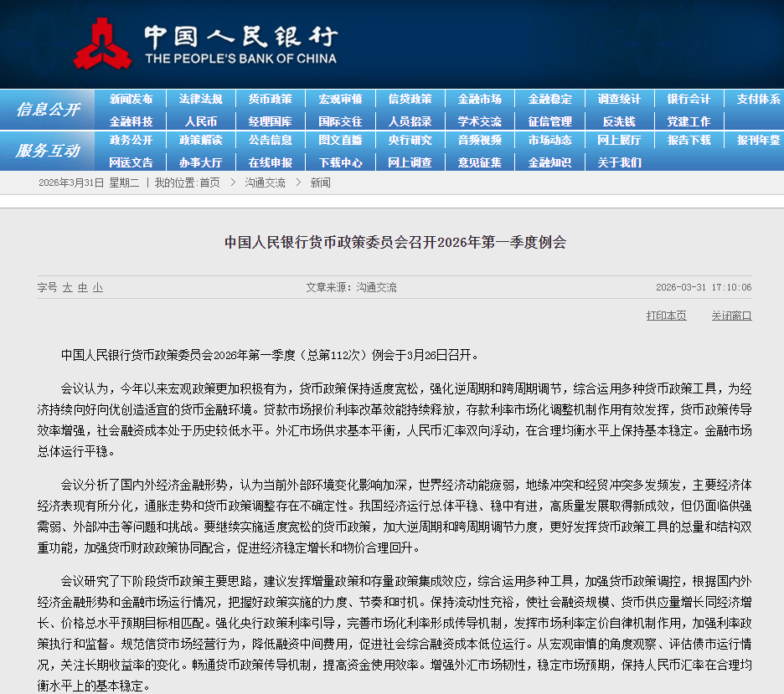The height and width of the screenshot is (694, 784).
Task: Open the 调查统计 navigation link
Action: [618, 98]
